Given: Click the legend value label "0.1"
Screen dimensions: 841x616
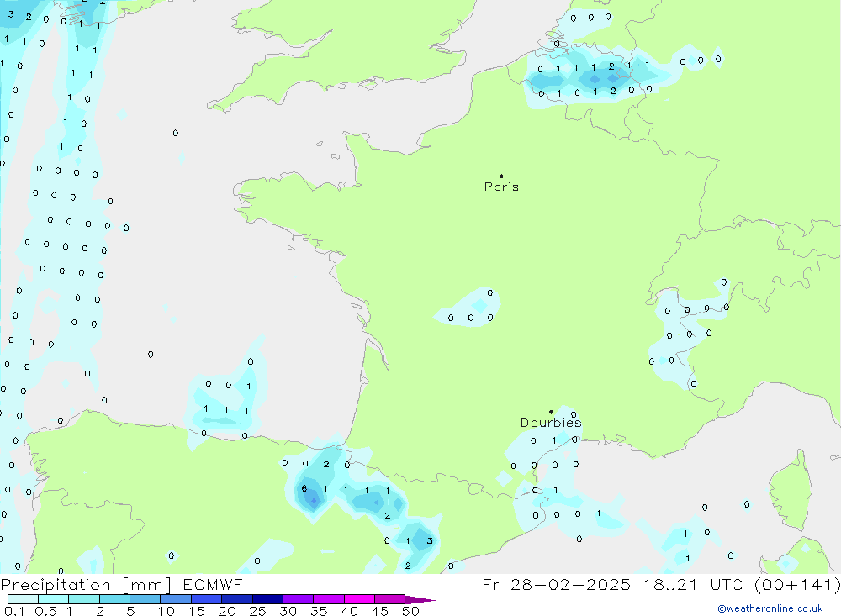Looking at the screenshot, I should [x=14, y=611].
